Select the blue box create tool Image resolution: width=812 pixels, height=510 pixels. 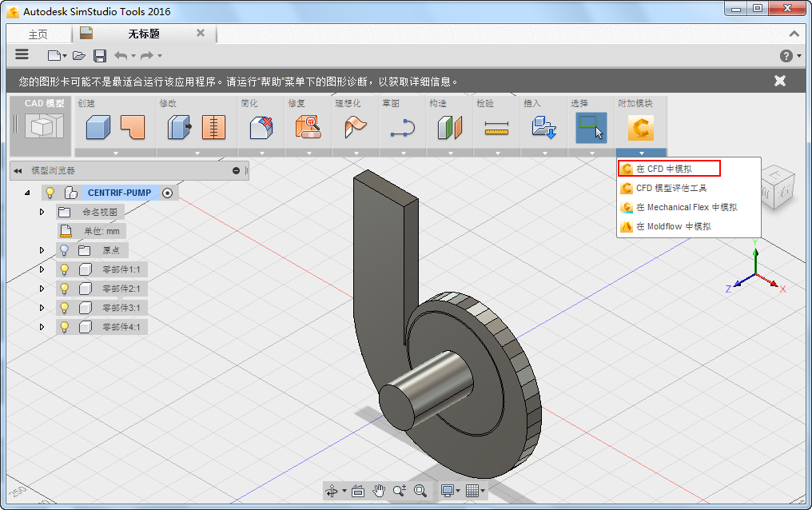(98, 127)
